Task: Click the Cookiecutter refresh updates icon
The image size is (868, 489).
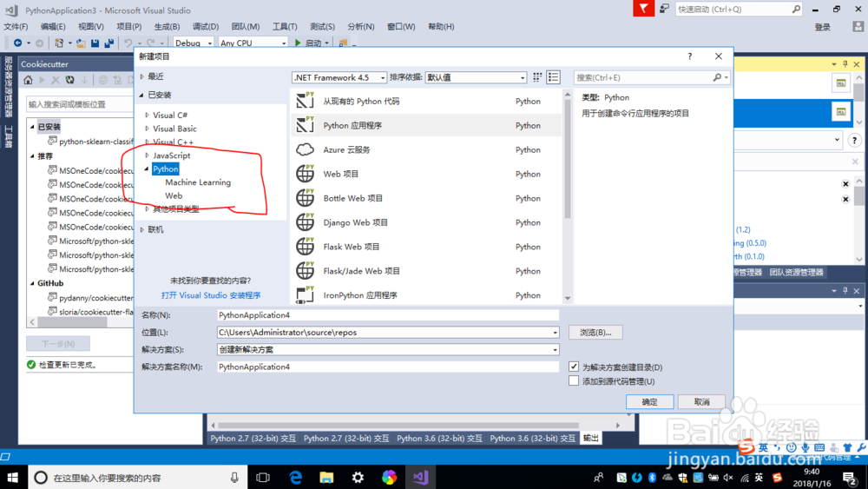Action: click(x=69, y=80)
